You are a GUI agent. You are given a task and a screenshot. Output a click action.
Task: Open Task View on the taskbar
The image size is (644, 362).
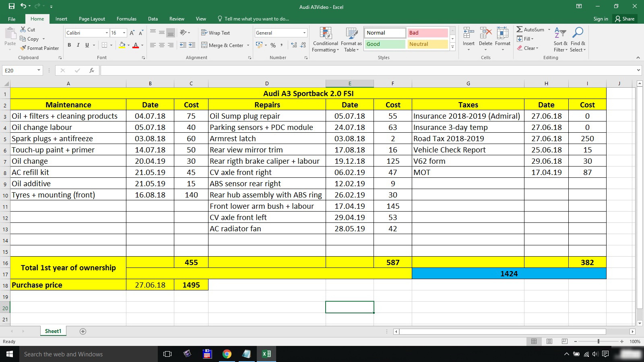pyautogui.click(x=167, y=354)
